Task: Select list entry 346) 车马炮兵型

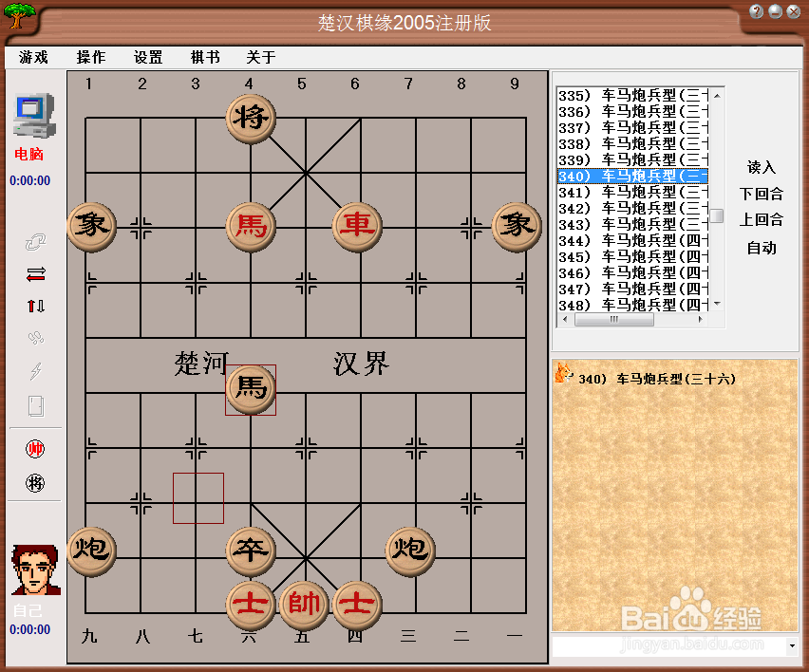Action: pyautogui.click(x=632, y=272)
